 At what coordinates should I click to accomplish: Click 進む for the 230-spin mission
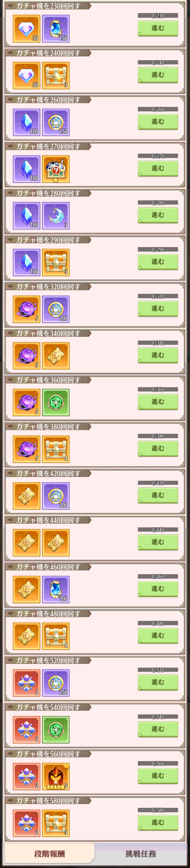[158, 28]
